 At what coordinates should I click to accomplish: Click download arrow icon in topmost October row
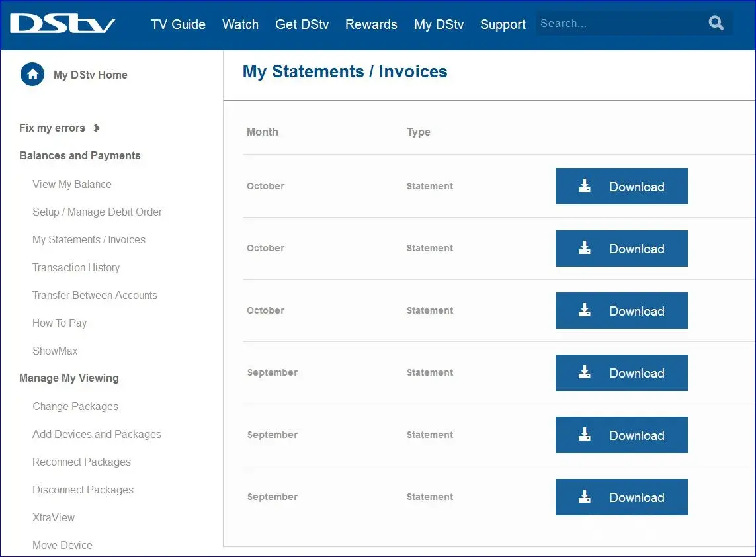pos(585,187)
